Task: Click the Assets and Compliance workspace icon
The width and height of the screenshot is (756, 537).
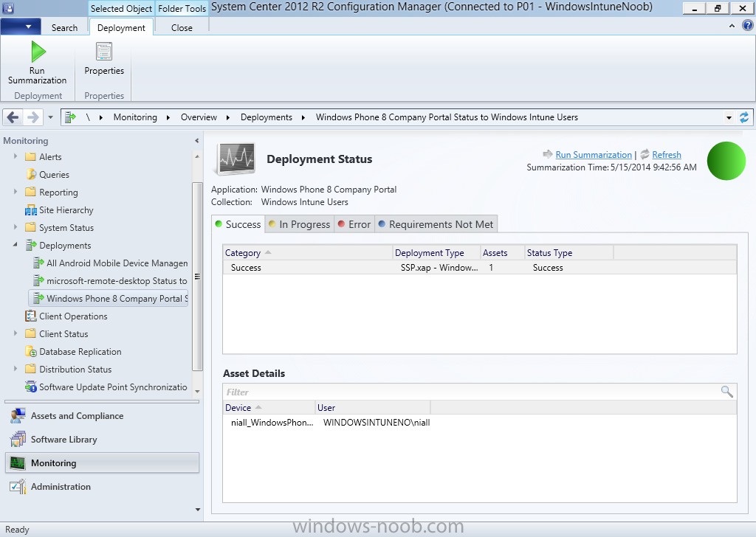Action: click(18, 415)
